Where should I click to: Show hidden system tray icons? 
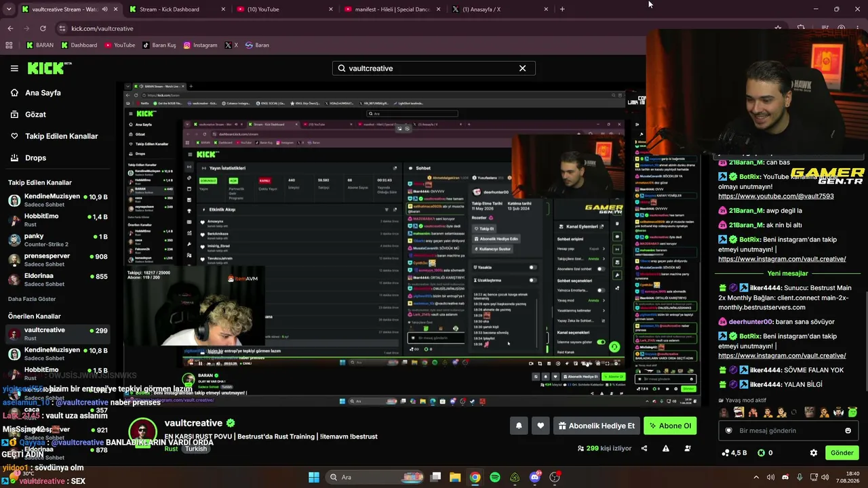point(755,477)
